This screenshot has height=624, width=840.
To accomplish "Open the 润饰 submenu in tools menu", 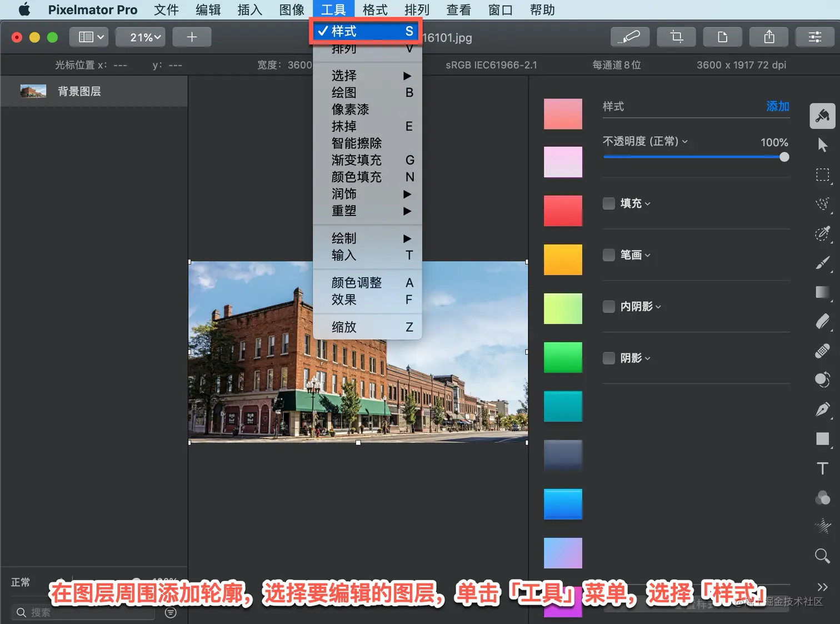I will pos(367,194).
